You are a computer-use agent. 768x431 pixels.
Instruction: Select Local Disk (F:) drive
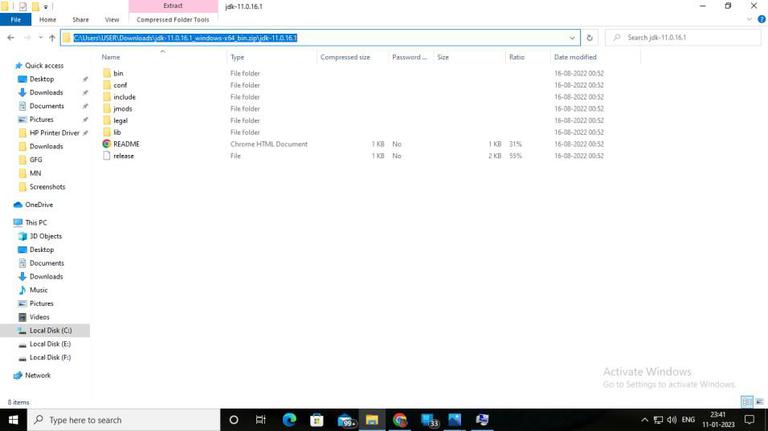[50, 358]
